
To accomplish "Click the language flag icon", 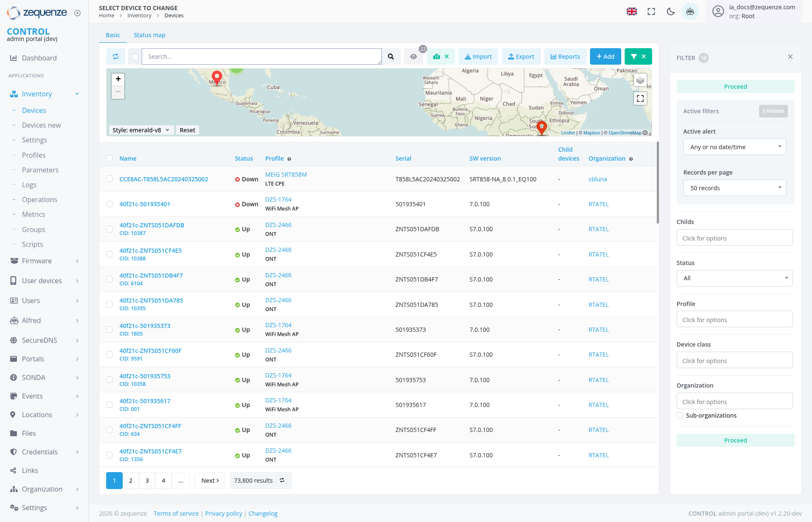I will pyautogui.click(x=631, y=11).
